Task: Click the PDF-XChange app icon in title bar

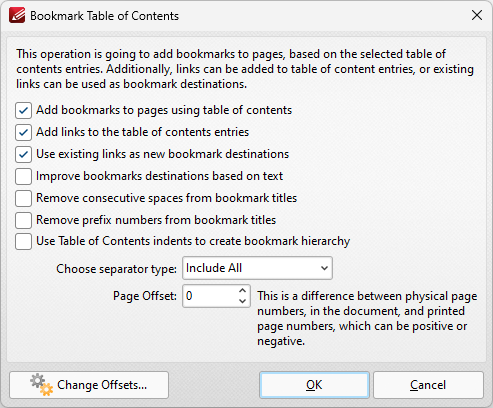Action: [17, 15]
